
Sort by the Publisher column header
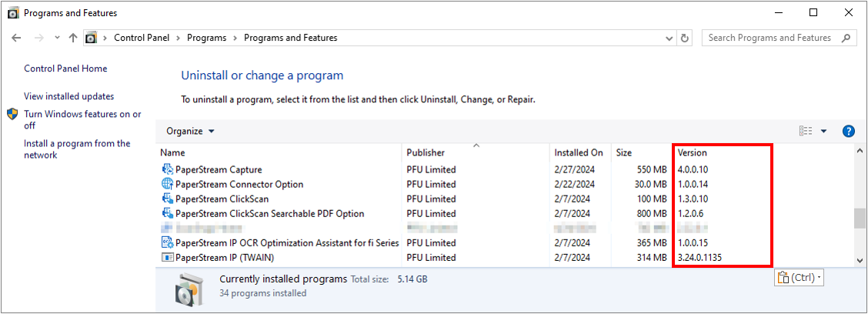tap(425, 153)
